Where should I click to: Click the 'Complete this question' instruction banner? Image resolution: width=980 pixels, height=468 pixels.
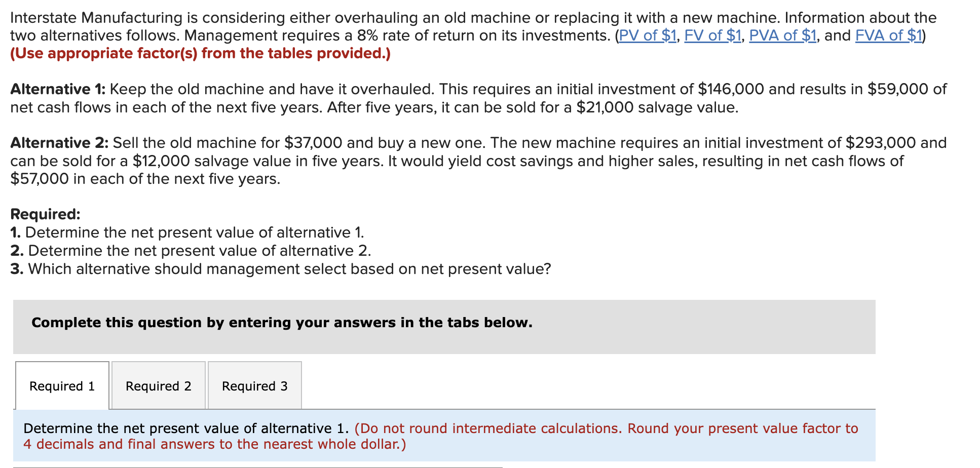pos(282,323)
